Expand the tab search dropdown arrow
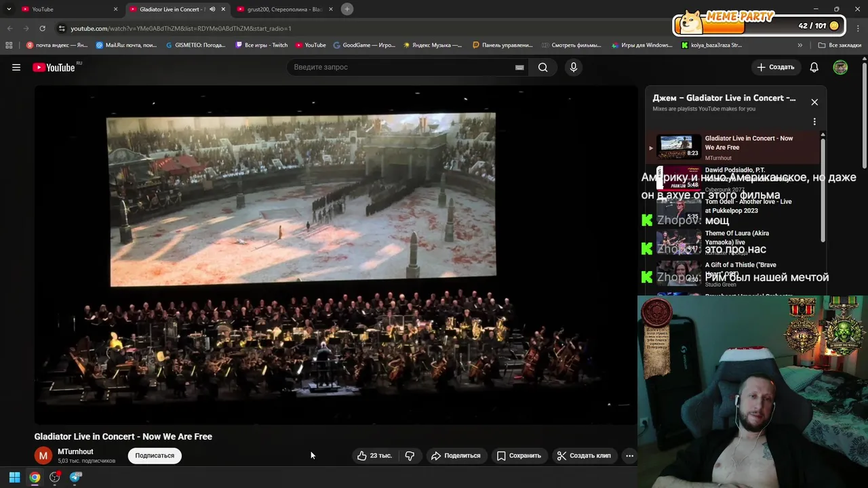 9,9
